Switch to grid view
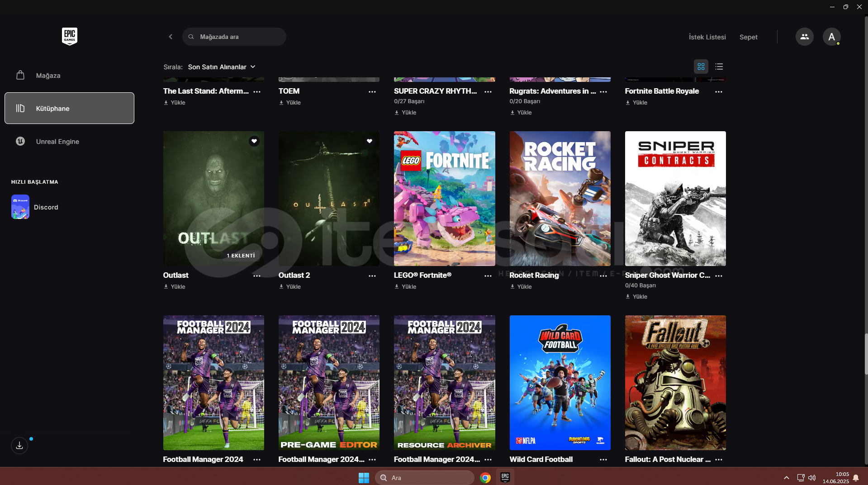868x485 pixels. (701, 67)
